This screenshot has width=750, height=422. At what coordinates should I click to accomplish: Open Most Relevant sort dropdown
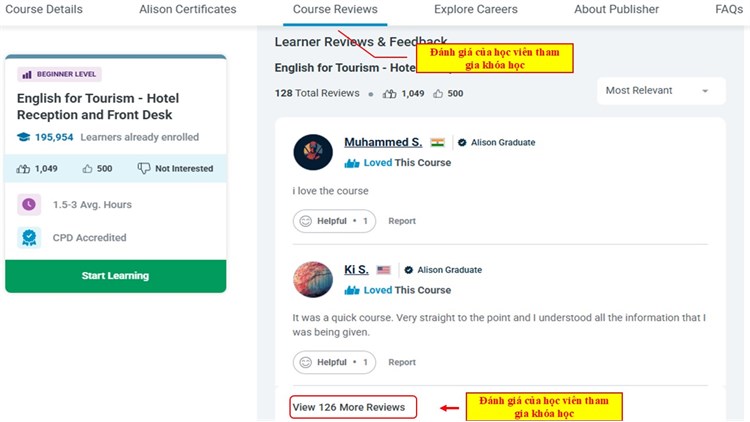click(x=658, y=91)
